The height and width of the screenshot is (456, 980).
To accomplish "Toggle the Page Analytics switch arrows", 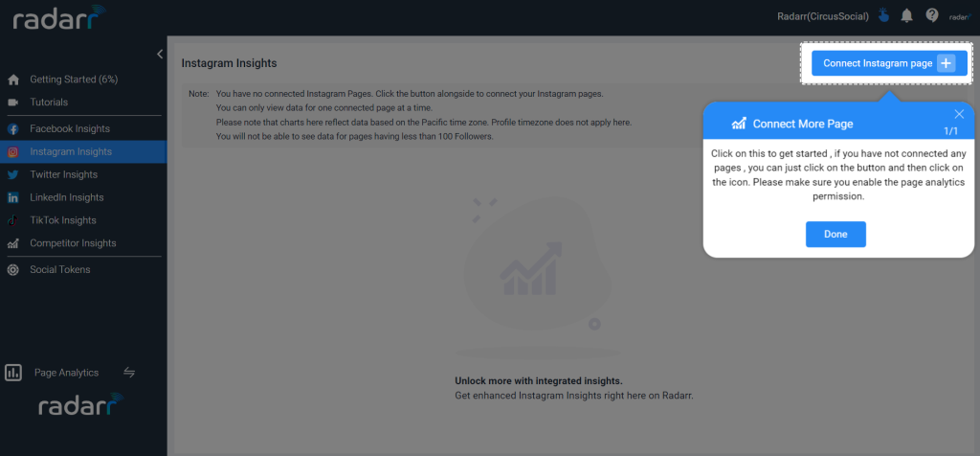I will click(129, 373).
